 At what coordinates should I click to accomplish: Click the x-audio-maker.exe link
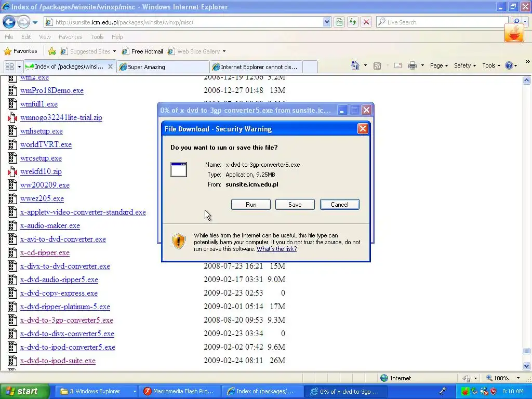click(50, 225)
